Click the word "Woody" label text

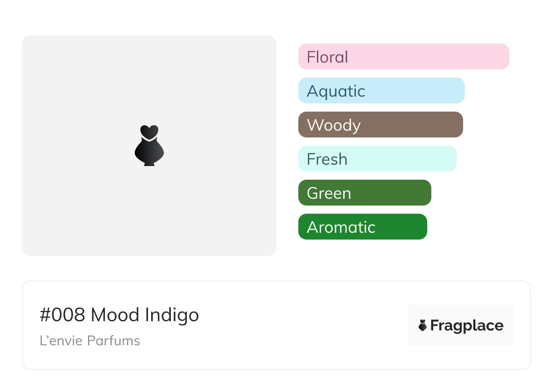pyautogui.click(x=334, y=125)
